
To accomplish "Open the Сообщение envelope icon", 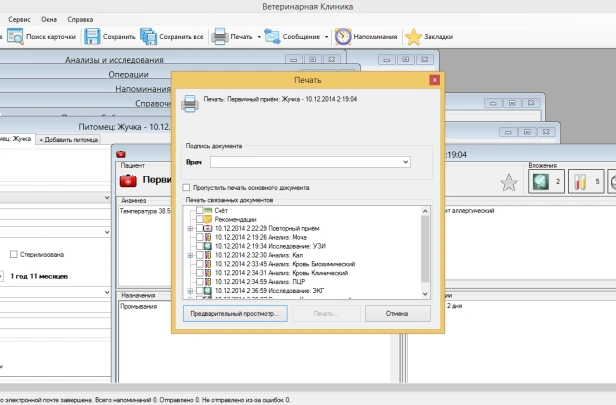I will 272,37.
